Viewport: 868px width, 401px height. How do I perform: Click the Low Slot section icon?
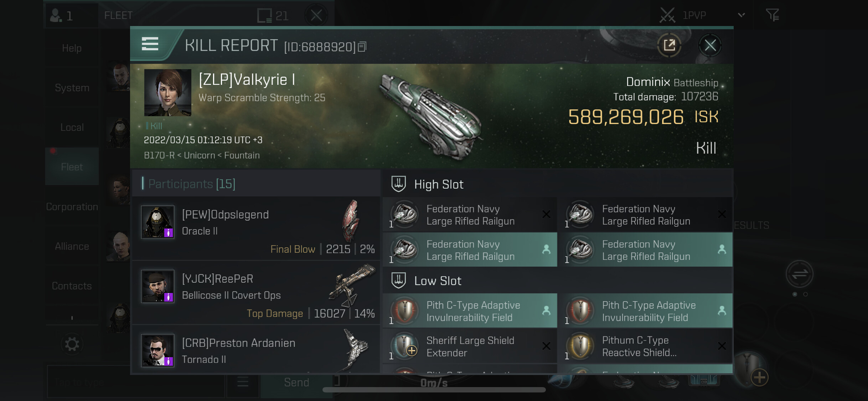pos(398,281)
